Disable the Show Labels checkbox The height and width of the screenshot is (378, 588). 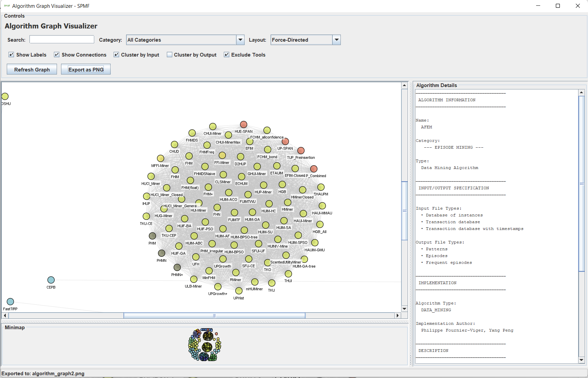click(x=12, y=55)
